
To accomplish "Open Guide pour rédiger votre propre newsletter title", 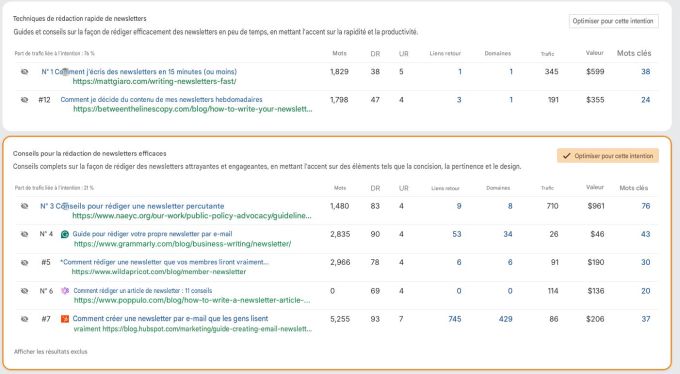I will pos(152,234).
